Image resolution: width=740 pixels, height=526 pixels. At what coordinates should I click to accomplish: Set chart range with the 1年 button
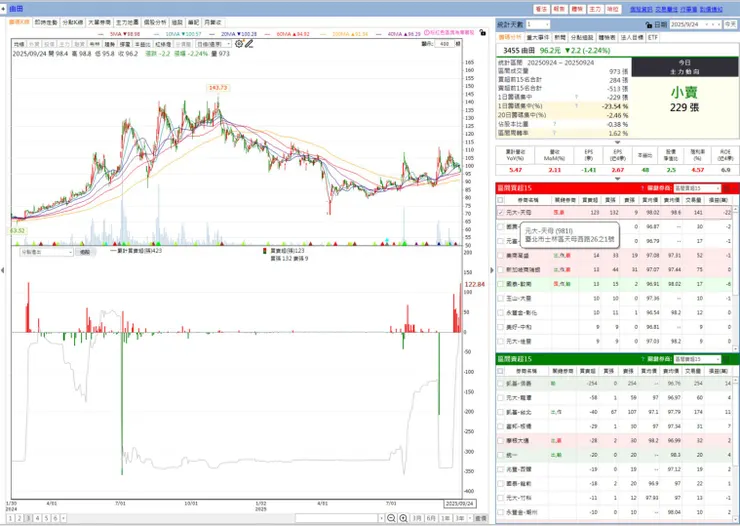click(445, 518)
